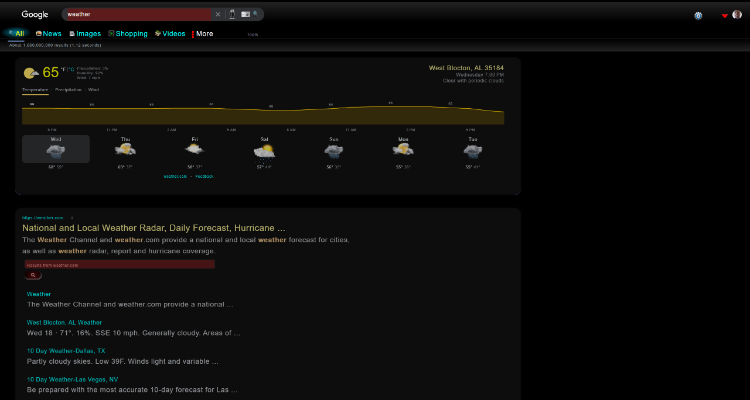Viewport: 750px width, 400px height.
Task: Open the 10 Day Weather-Las Vegas, NV sitelink
Action: point(72,379)
